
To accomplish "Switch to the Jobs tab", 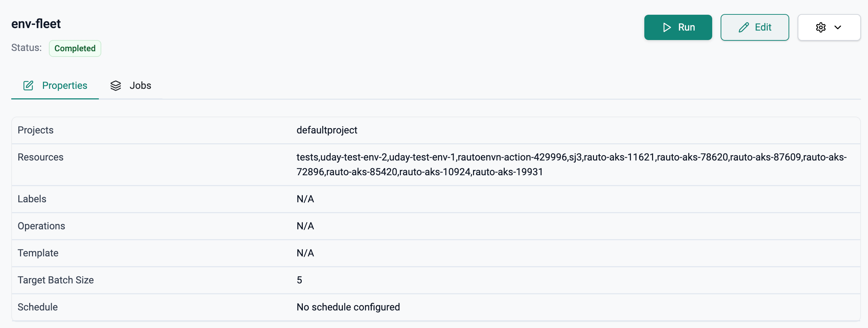I will tap(140, 85).
